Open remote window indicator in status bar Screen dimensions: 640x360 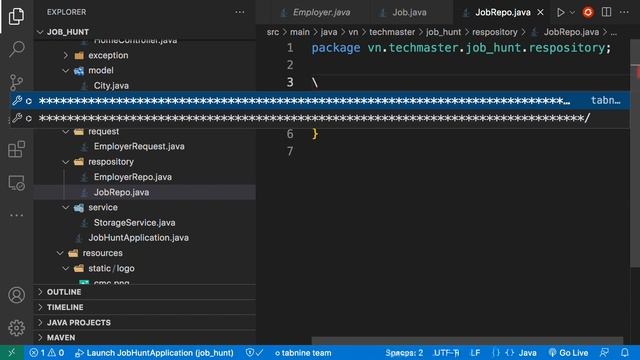[12, 353]
